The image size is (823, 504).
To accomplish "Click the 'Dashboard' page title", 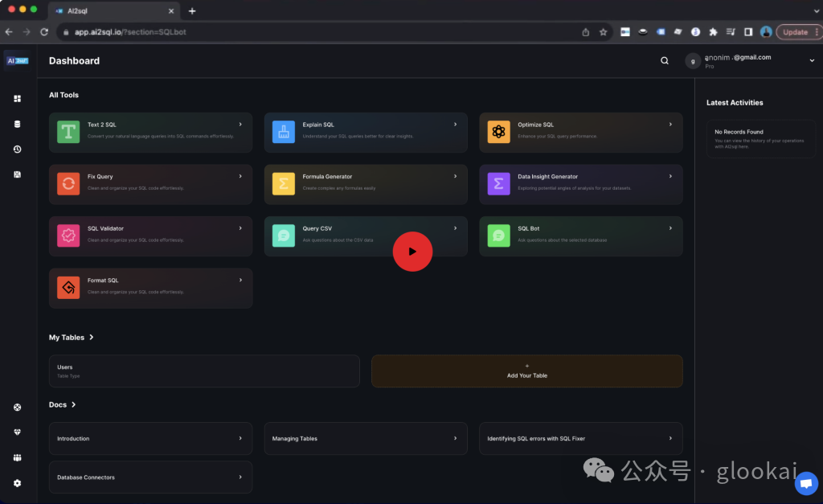I will point(74,61).
